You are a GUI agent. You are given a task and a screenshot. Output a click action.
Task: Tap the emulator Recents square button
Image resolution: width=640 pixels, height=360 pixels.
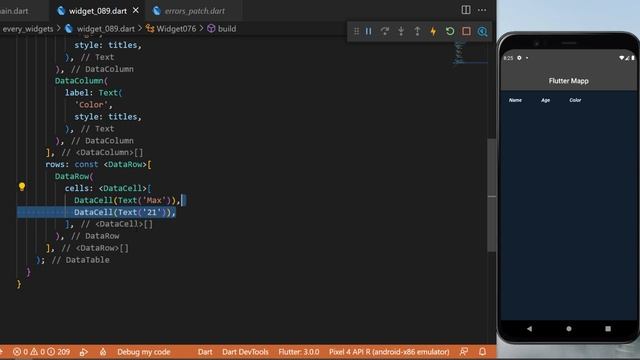point(608,329)
